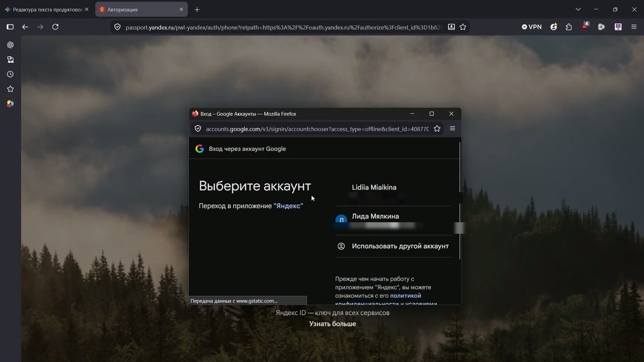
Task: Open the site shield info for passport.yandex.ru
Action: pos(117,27)
